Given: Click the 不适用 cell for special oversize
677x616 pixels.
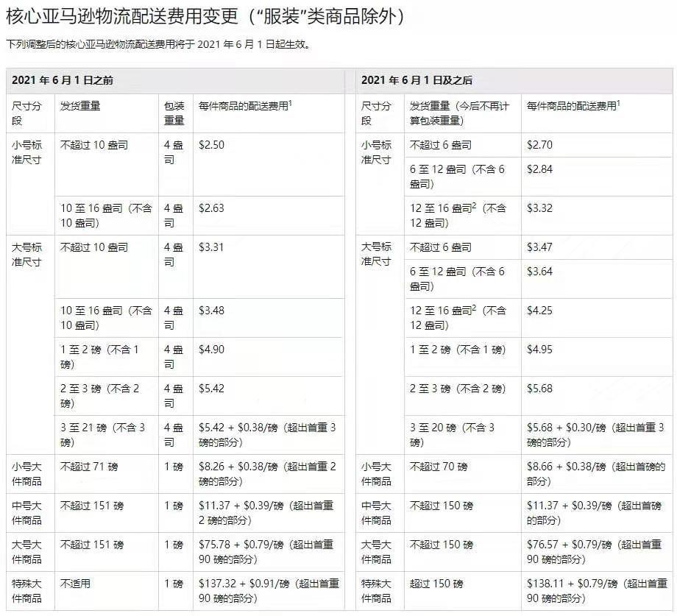Looking at the screenshot, I should click(75, 584).
